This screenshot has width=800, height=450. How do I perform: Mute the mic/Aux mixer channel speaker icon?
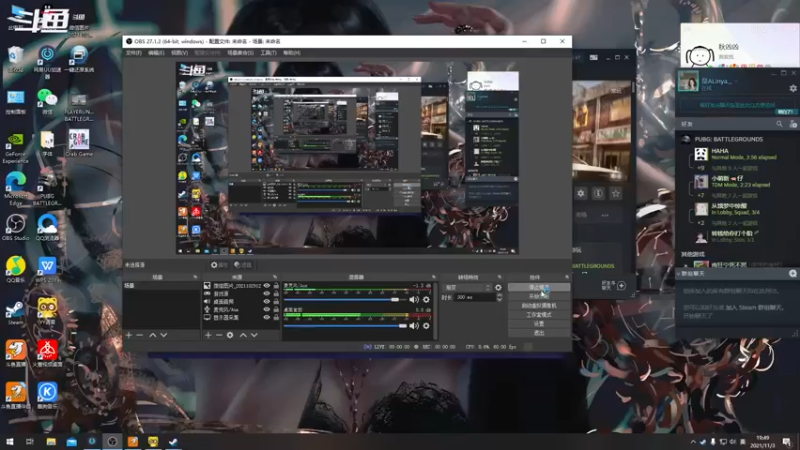pyautogui.click(x=414, y=299)
